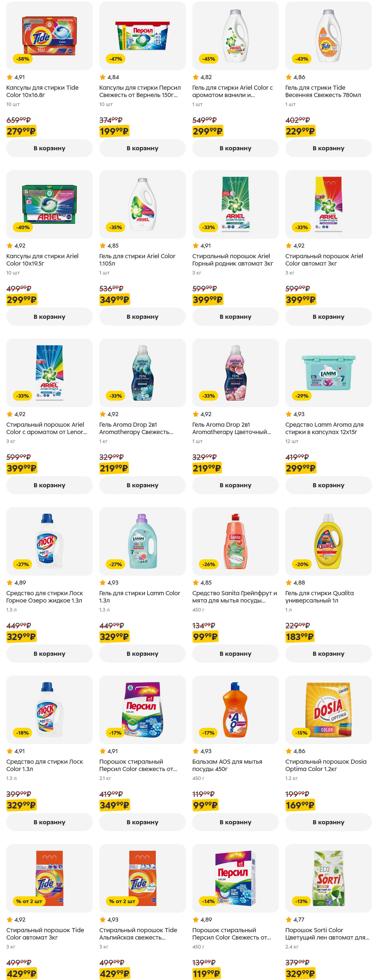Add Tide Color capsules to cart
Screen dimensions: 377x980
click(x=49, y=148)
